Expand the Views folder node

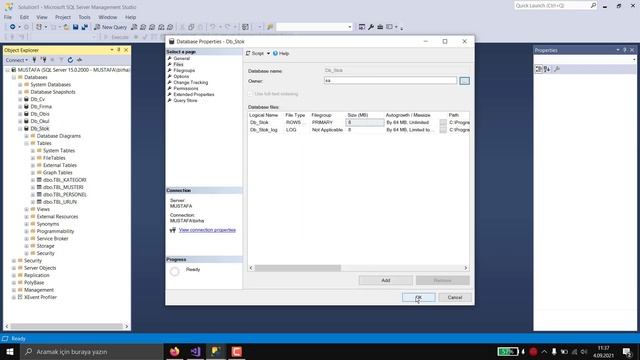[27, 209]
